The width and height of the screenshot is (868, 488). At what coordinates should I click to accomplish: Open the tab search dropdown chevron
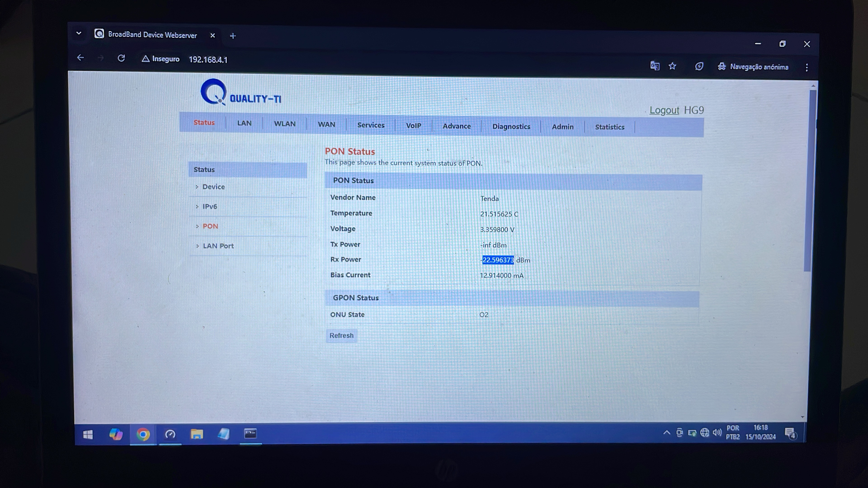click(79, 33)
